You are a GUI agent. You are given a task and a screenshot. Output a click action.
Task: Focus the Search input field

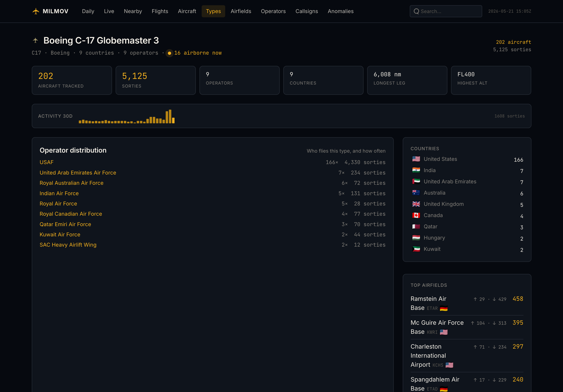point(446,11)
